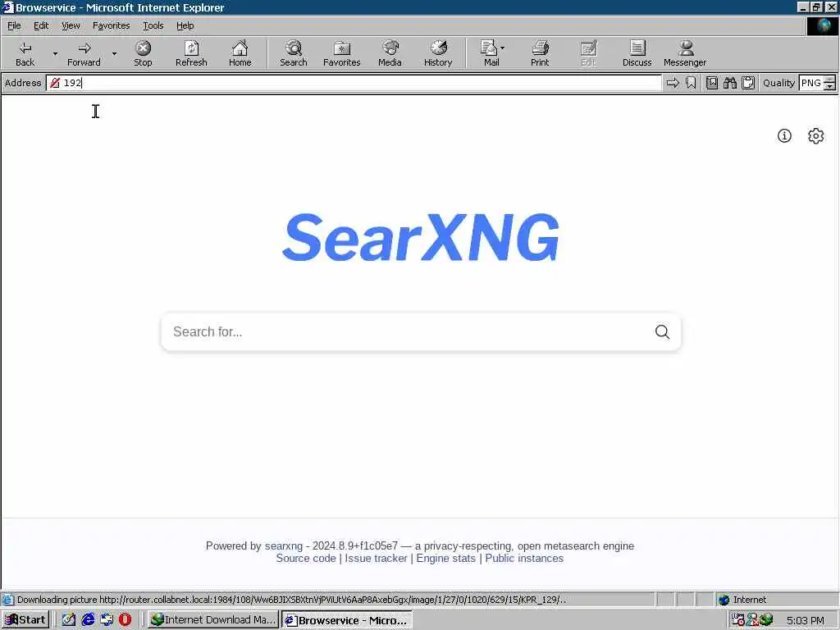Open the Back history dropdown arrow

tap(55, 53)
